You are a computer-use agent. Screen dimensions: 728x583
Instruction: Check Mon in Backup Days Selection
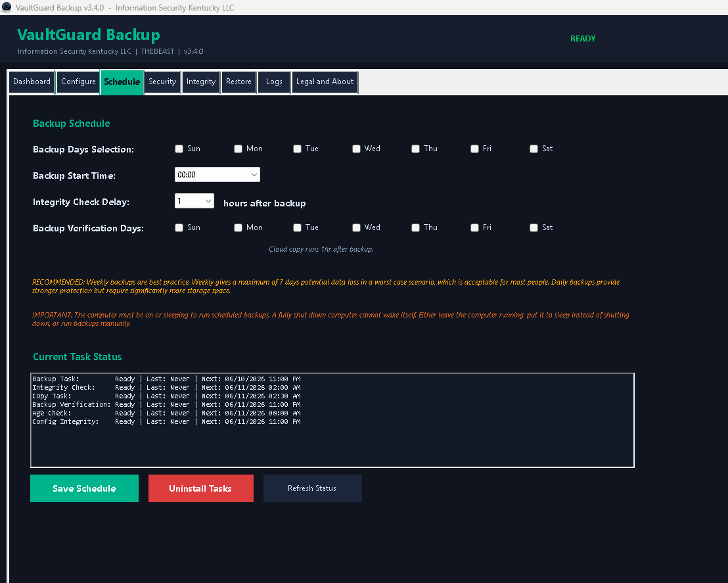(239, 149)
